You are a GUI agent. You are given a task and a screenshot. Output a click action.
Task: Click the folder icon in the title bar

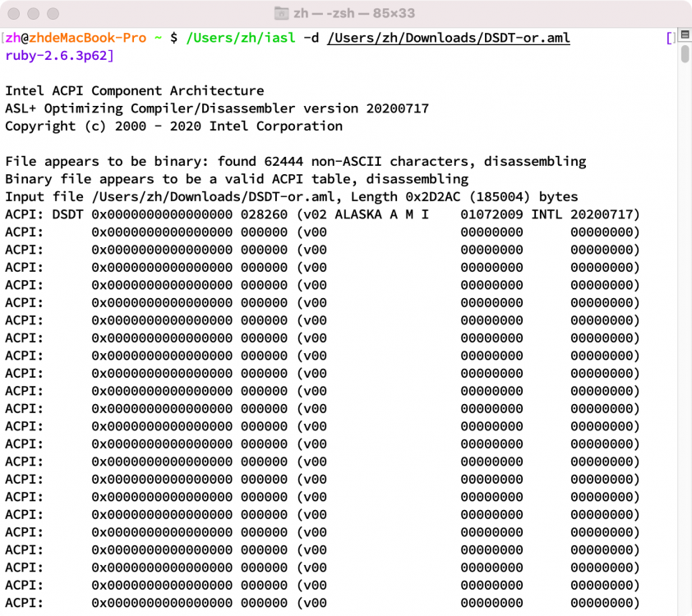point(281,13)
